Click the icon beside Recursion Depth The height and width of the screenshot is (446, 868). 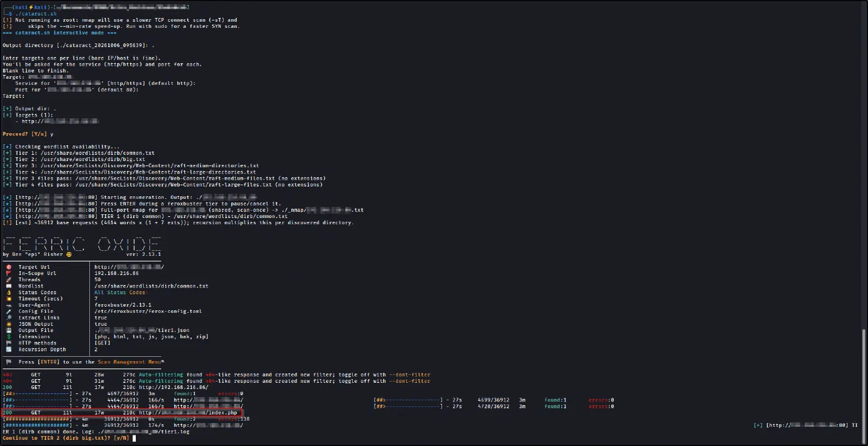pyautogui.click(x=9, y=349)
